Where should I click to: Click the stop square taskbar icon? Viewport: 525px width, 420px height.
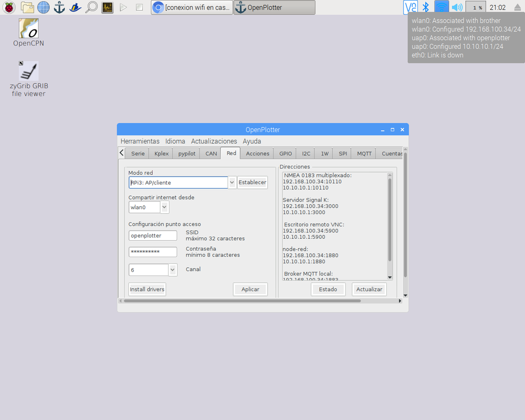(139, 7)
